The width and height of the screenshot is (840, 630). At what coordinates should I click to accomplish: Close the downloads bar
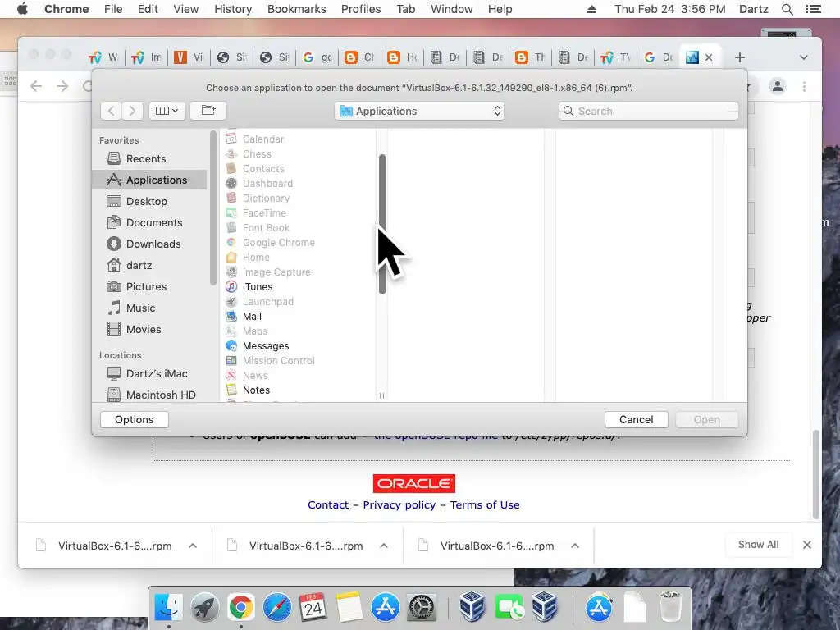point(807,545)
